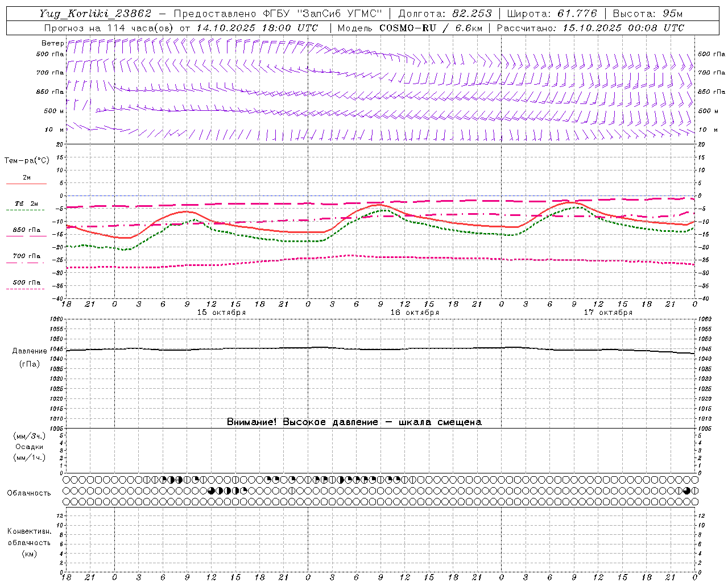Click the longitude value Долгота: 82.253

[x=445, y=14]
